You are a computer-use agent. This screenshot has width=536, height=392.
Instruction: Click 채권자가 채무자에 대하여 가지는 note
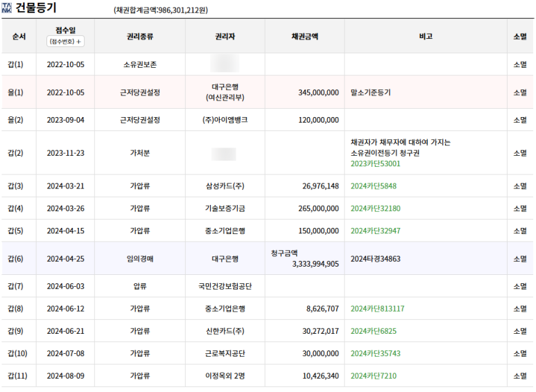(x=400, y=142)
